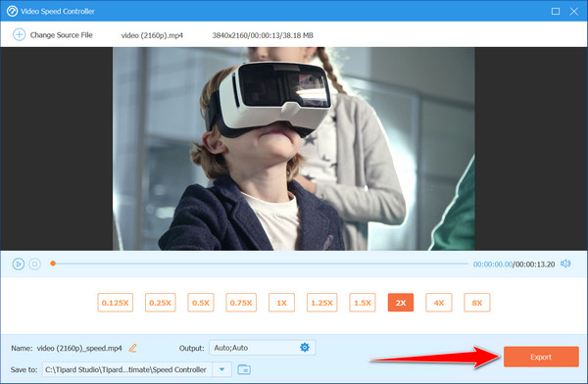
Task: Expand the Save to path dropdown
Action: pyautogui.click(x=222, y=369)
